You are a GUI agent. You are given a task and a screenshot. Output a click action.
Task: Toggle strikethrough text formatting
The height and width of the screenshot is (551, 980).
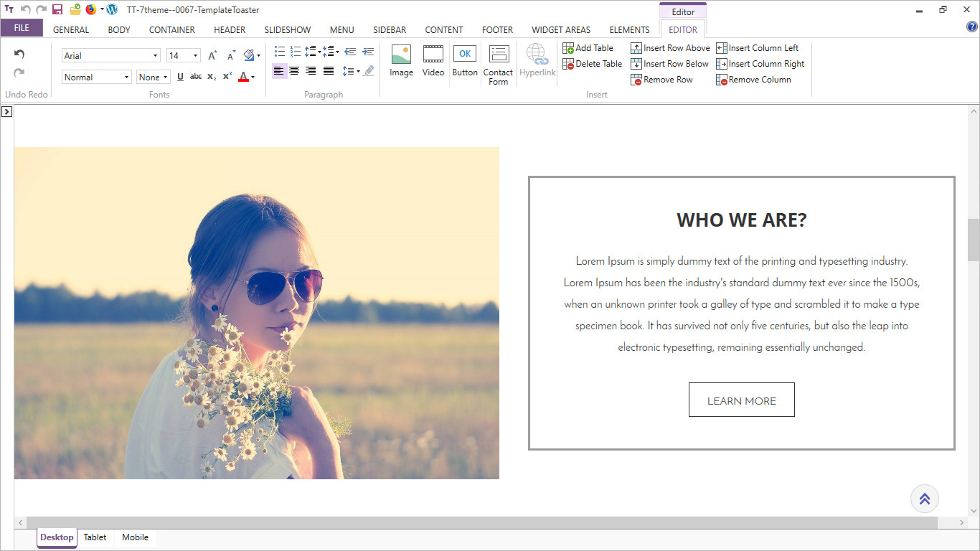click(x=195, y=77)
